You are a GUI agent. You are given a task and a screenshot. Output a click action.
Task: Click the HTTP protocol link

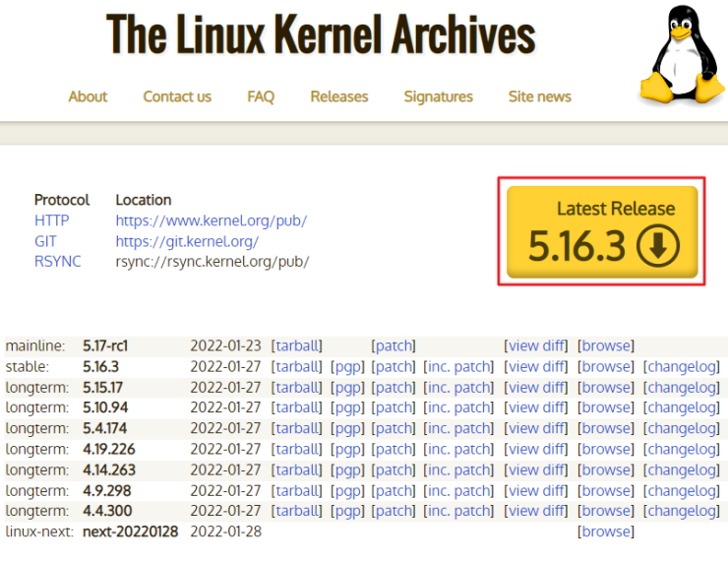tap(52, 220)
